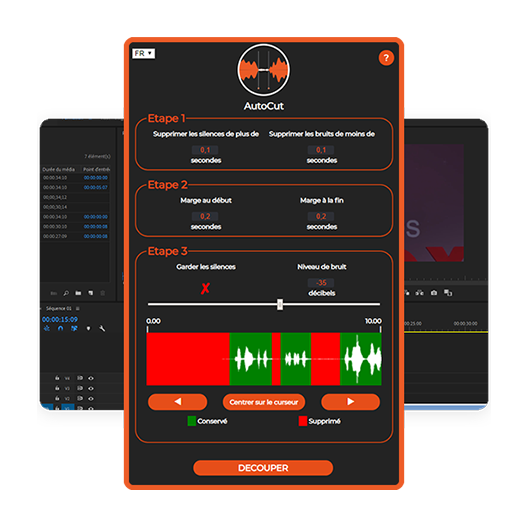
Task: Click the Durée du média column header
Action: [x=59, y=169]
